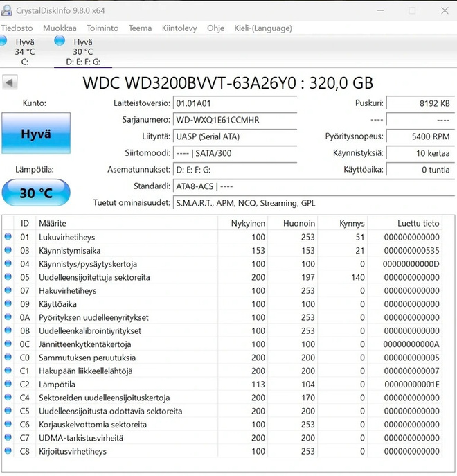Click the Standardi field ATA8-ACS
This screenshot has width=457, height=476.
[314, 186]
